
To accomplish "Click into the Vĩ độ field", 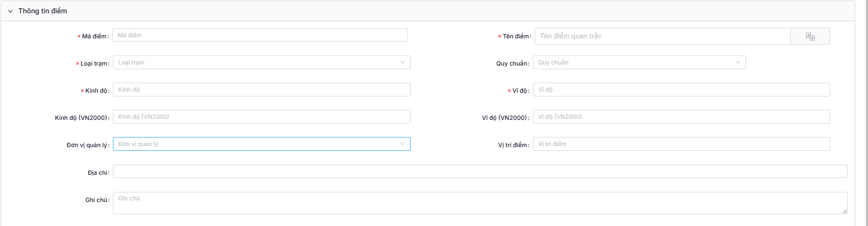I will pos(681,90).
